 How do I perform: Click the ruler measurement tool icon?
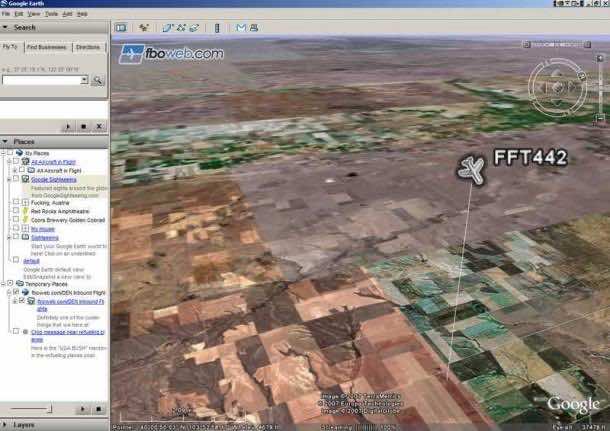coord(217,27)
